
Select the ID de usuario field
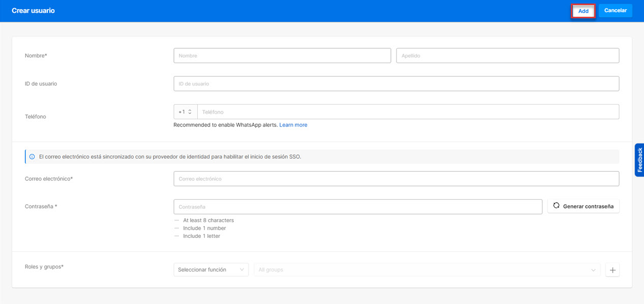(x=396, y=84)
